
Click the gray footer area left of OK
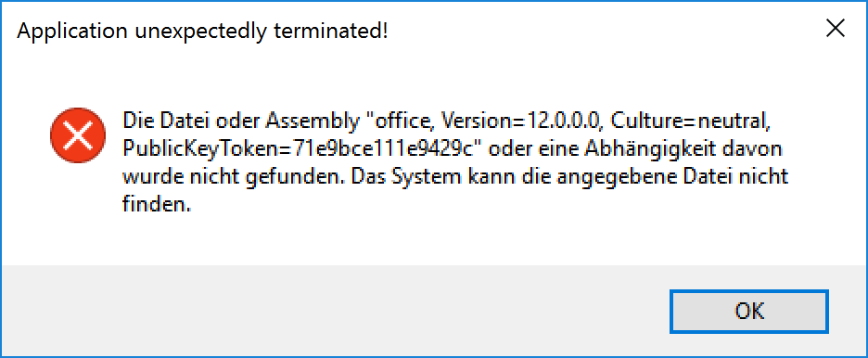[x=332, y=311]
